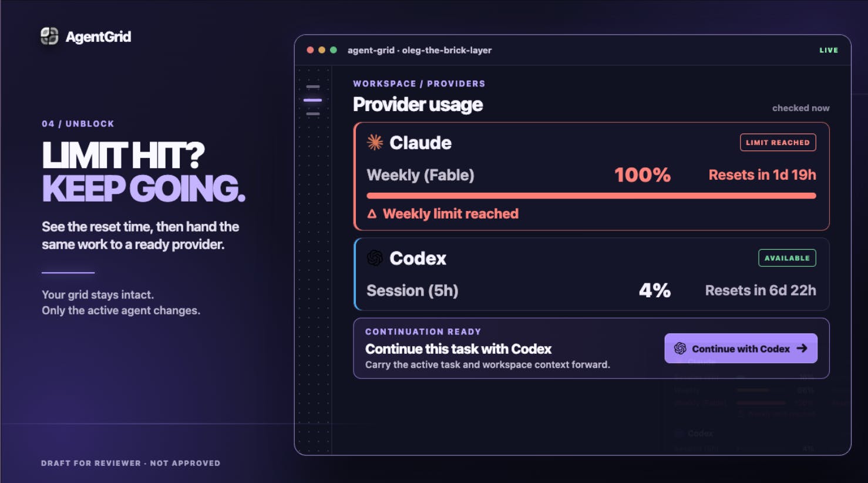Click the warning triangle beside Weekly limit reached
868x483 pixels.
tap(372, 214)
